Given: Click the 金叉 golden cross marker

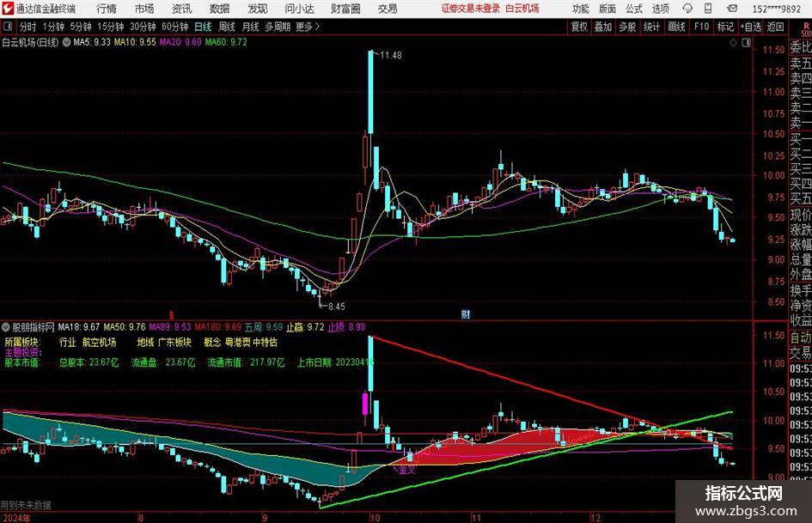Looking at the screenshot, I should point(407,470).
